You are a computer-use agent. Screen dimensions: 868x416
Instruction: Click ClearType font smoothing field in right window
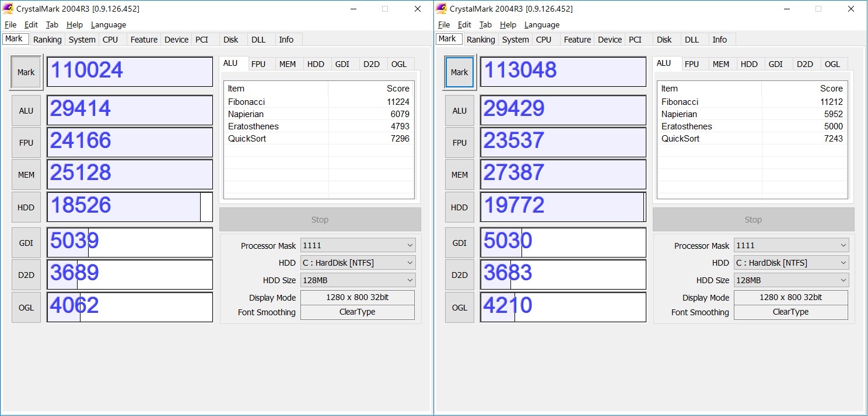[791, 312]
